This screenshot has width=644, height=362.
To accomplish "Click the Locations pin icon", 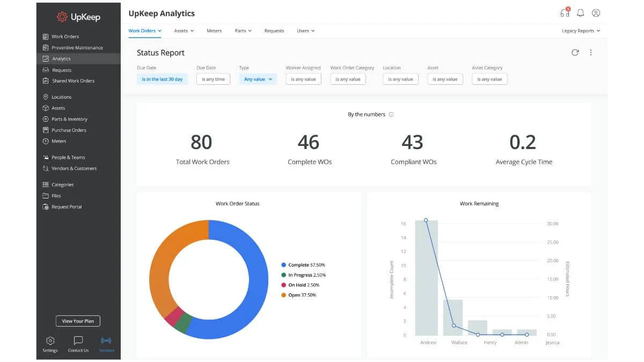I will click(x=46, y=97).
